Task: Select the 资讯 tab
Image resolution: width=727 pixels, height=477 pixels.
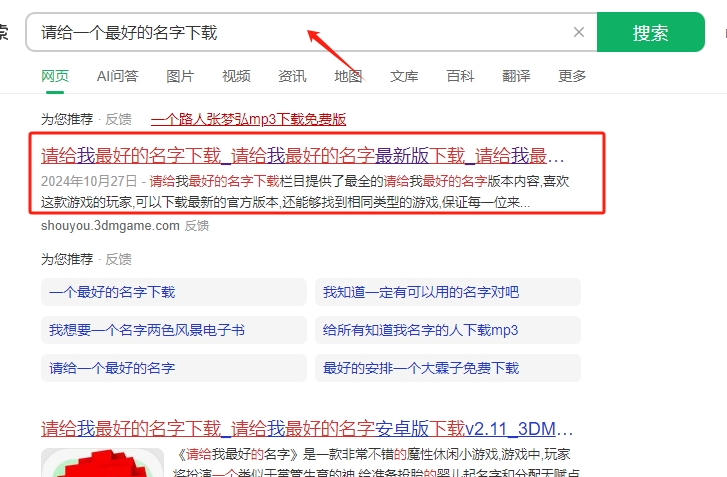Action: [292, 76]
